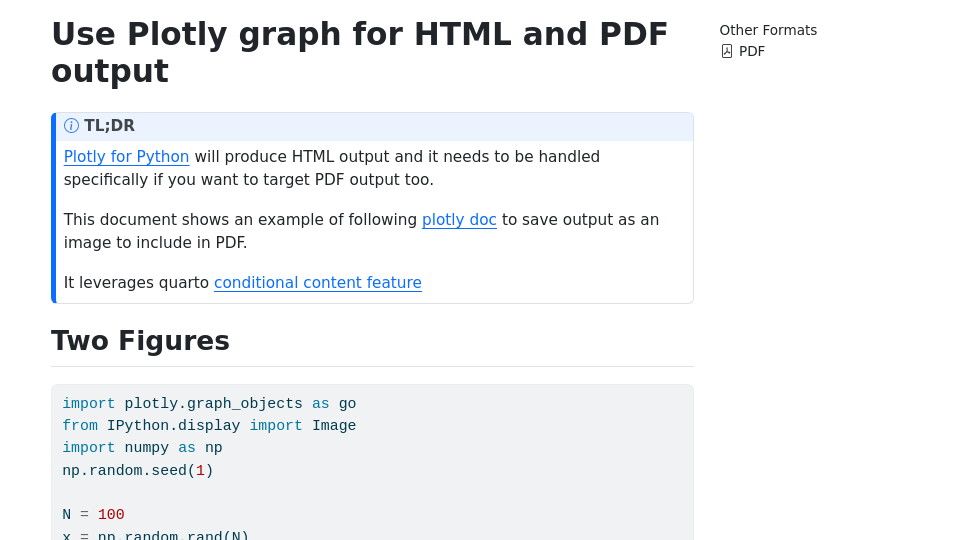Click the "from IPython.display import Image" code line
Image resolution: width=960 pixels, height=540 pixels.
click(209, 426)
